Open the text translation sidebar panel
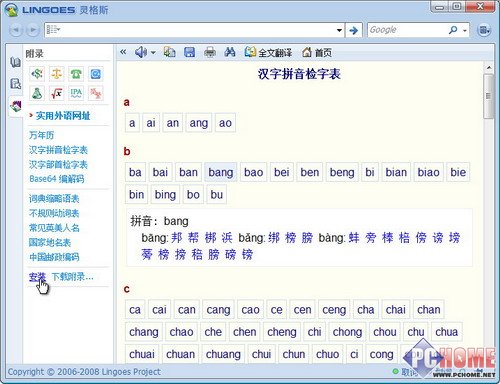This screenshot has height=384, width=500. pos(15,84)
